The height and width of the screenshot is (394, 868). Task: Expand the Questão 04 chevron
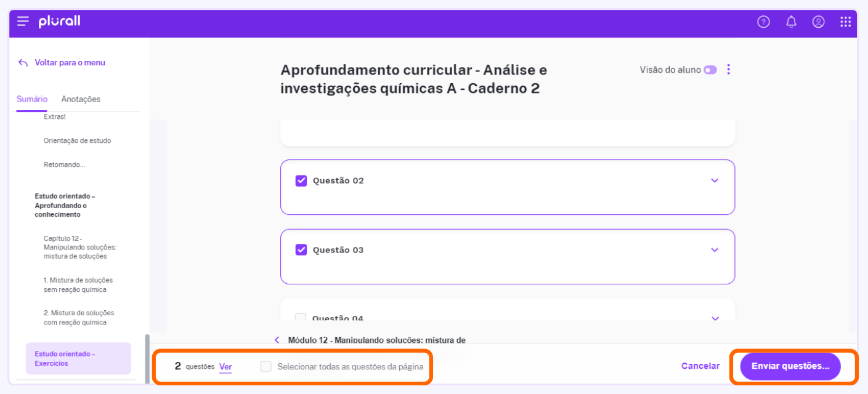(x=715, y=318)
